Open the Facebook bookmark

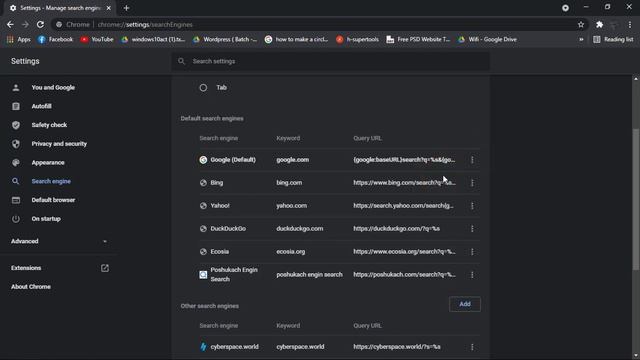(x=55, y=40)
